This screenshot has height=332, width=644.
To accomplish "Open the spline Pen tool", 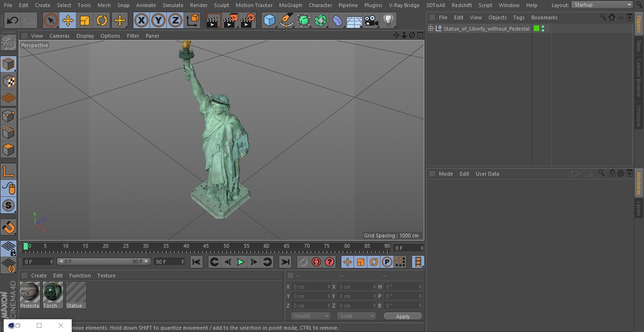I will 286,20.
